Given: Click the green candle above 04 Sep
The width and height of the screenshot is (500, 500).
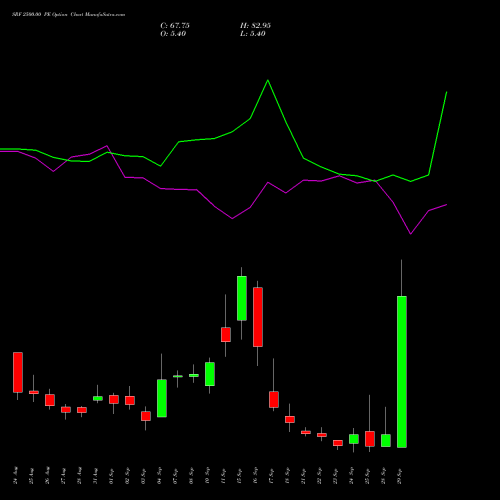Looking at the screenshot, I should [x=162, y=398].
